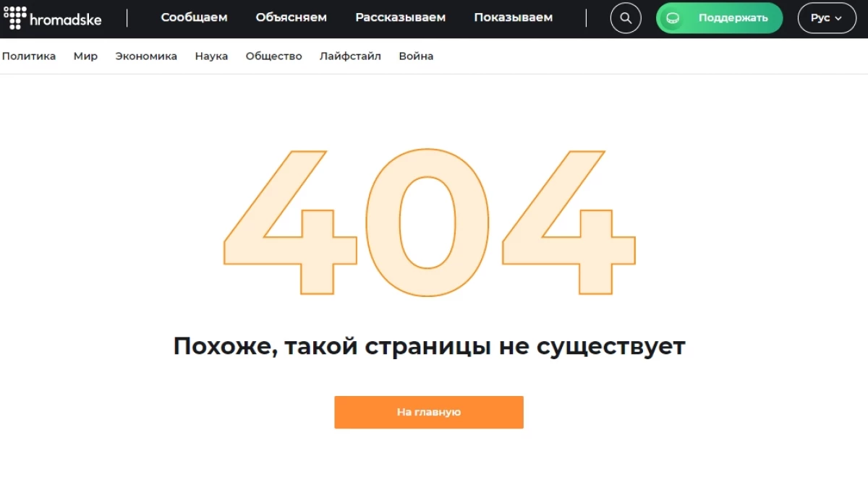Viewport: 868px width, 495px height.
Task: Click the coin icon on the green button
Action: click(673, 18)
